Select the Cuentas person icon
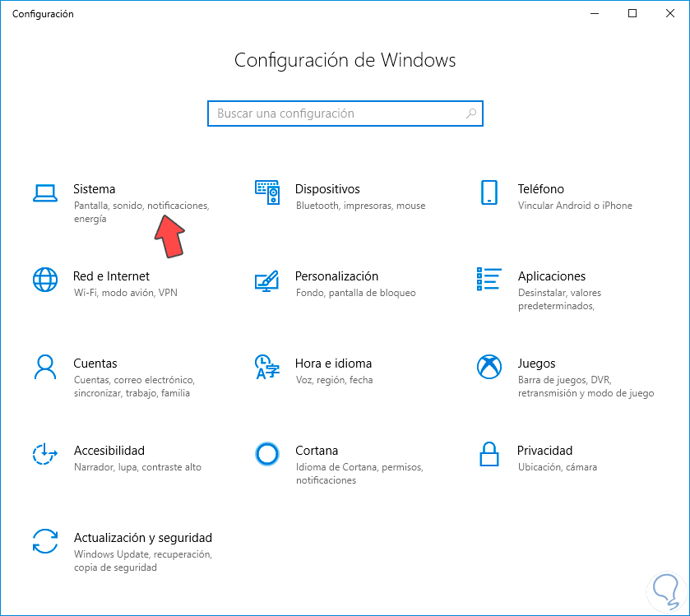The width and height of the screenshot is (690, 616). (44, 367)
